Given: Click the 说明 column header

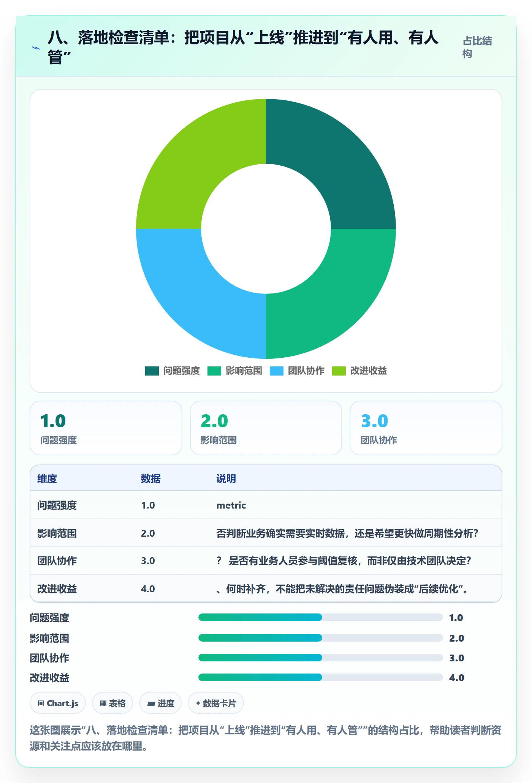Looking at the screenshot, I should [x=226, y=479].
